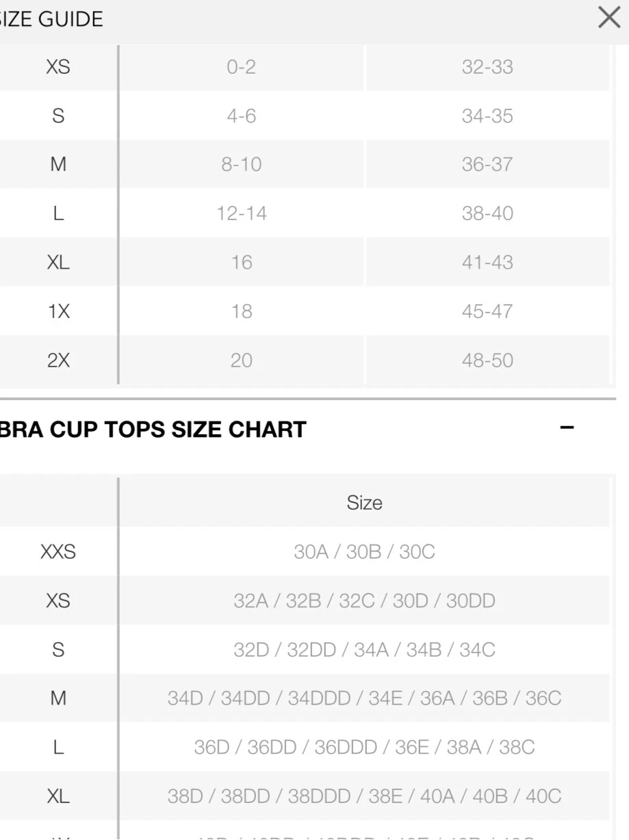Select the M row label in upper chart
629x840 pixels.
click(x=58, y=164)
